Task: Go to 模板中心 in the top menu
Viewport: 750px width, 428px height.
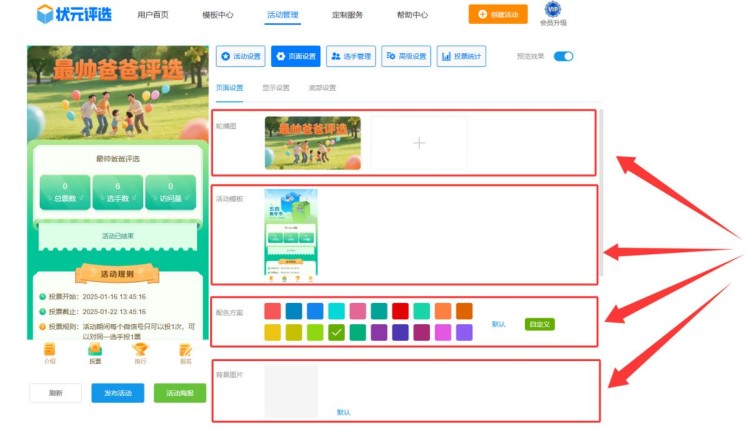Action: pyautogui.click(x=217, y=15)
